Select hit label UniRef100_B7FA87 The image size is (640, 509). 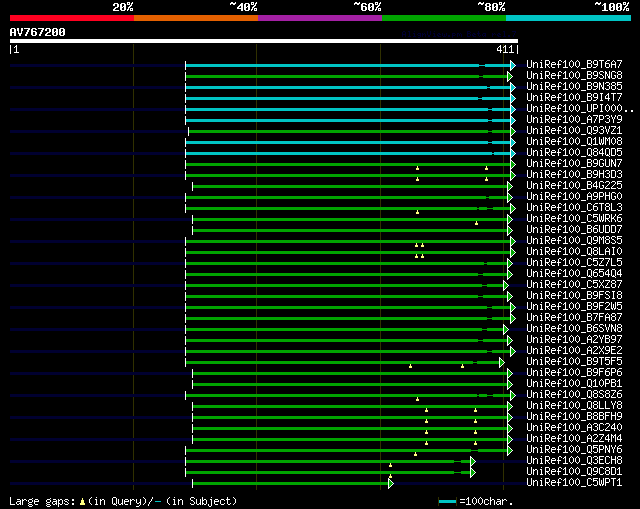point(574,318)
